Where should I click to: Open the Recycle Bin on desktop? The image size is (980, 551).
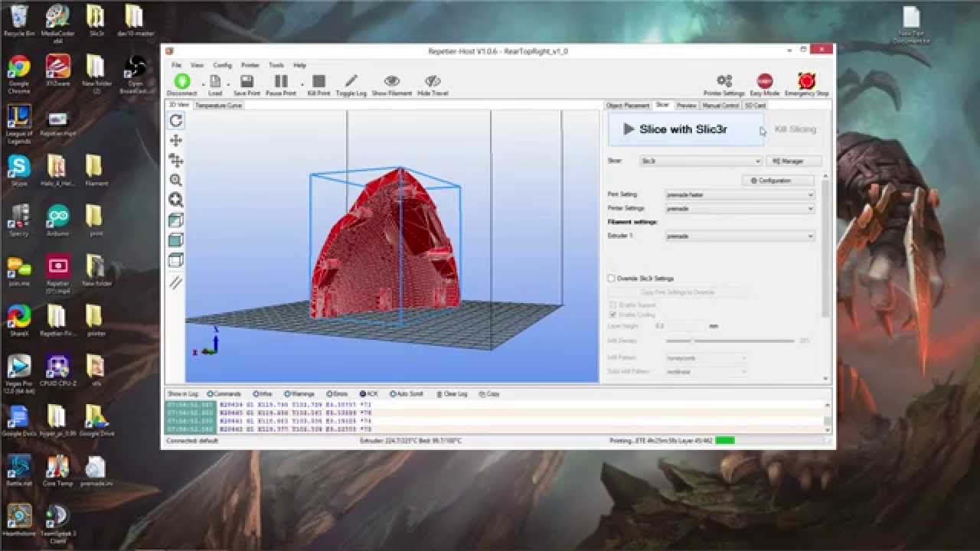18,21
